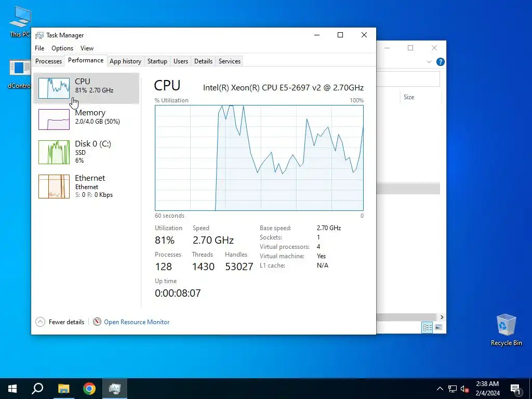The width and height of the screenshot is (532, 399).
Task: Open the Ethernet performance panel
Action: (86, 187)
